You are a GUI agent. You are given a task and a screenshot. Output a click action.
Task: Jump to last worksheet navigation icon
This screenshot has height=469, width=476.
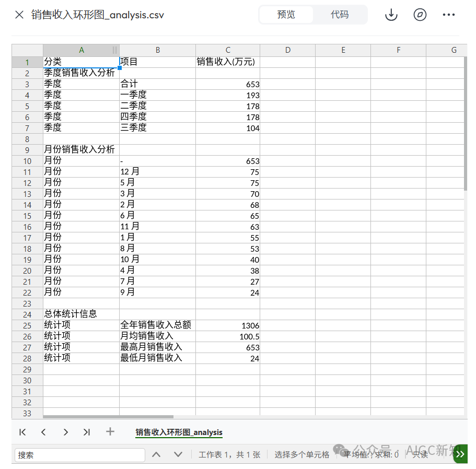pyautogui.click(x=87, y=432)
